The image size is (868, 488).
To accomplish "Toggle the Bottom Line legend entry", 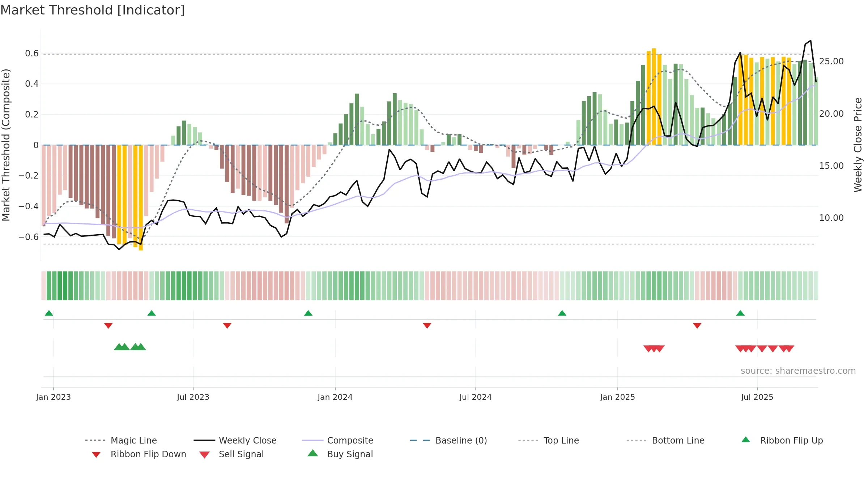I will coord(665,440).
